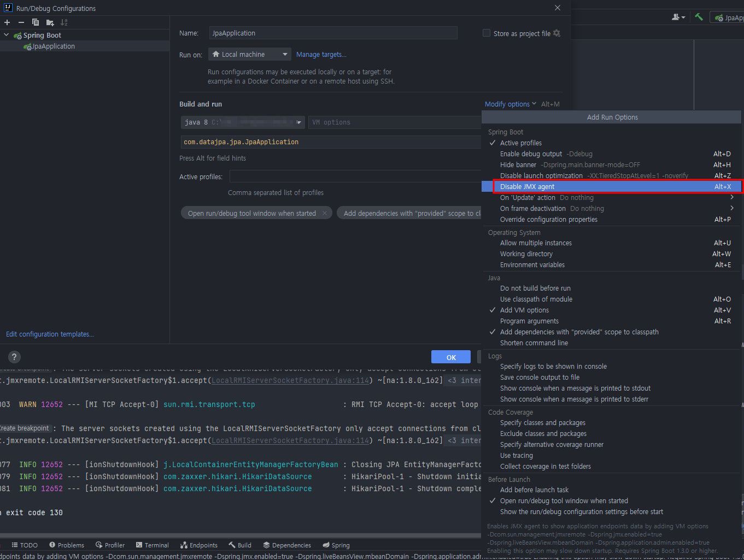Open the help question mark button
Image resolution: width=744 pixels, height=560 pixels.
click(14, 357)
